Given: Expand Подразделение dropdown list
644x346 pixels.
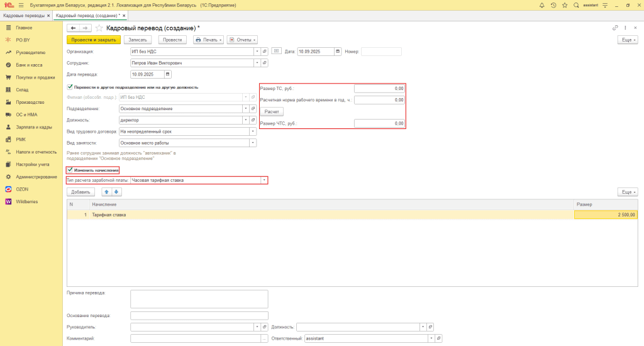Looking at the screenshot, I should click(x=246, y=108).
